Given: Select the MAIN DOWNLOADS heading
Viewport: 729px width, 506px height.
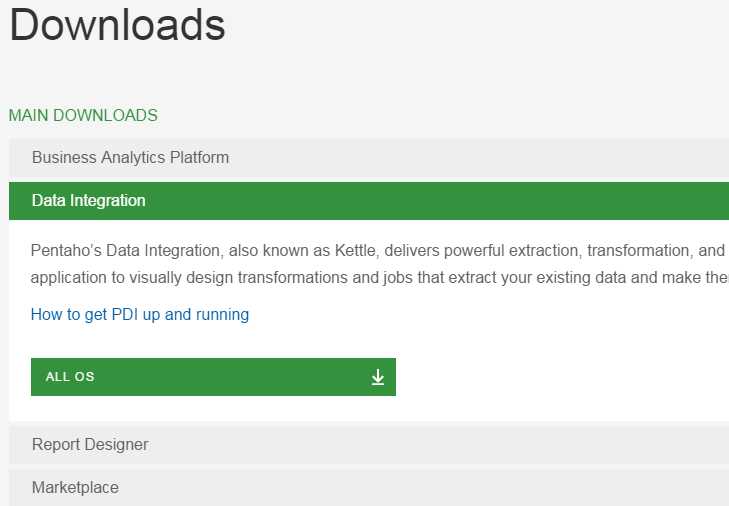Looking at the screenshot, I should click(83, 115).
